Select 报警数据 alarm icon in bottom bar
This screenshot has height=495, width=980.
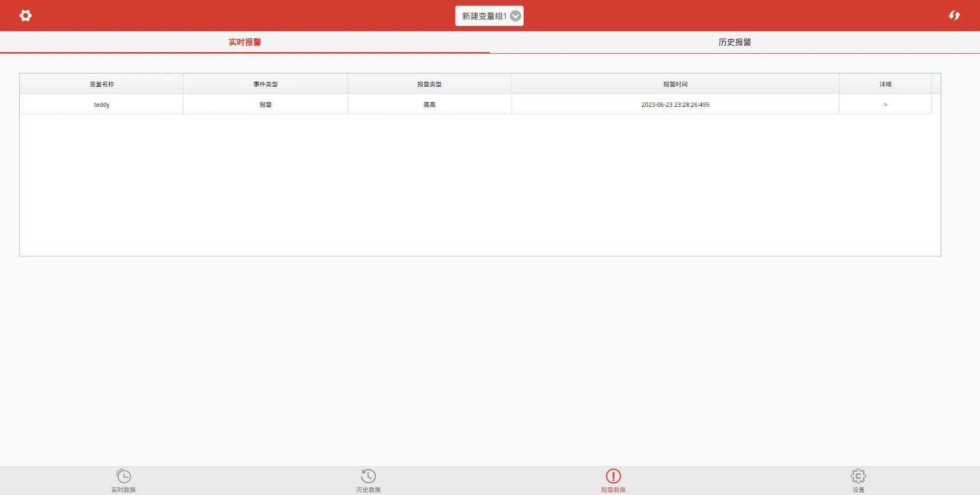pos(613,476)
